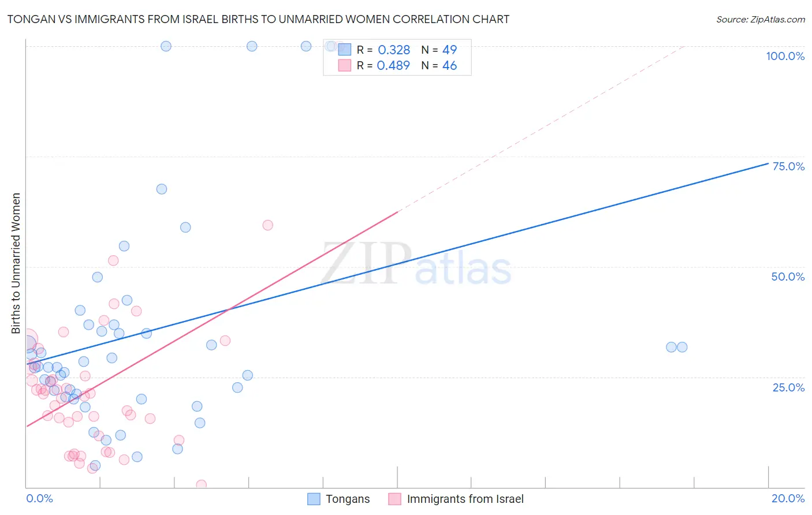Click the 0.0% x-axis label

tap(39, 498)
